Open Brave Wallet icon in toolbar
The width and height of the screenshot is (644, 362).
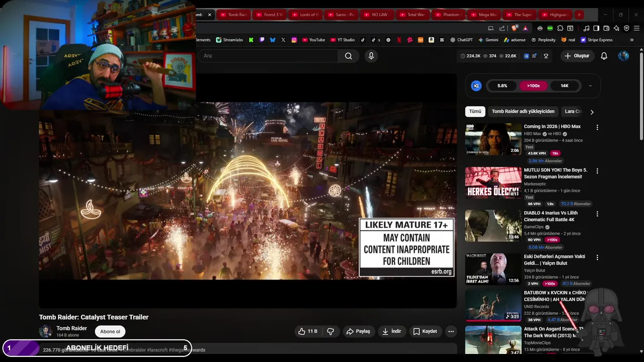pyautogui.click(x=606, y=28)
